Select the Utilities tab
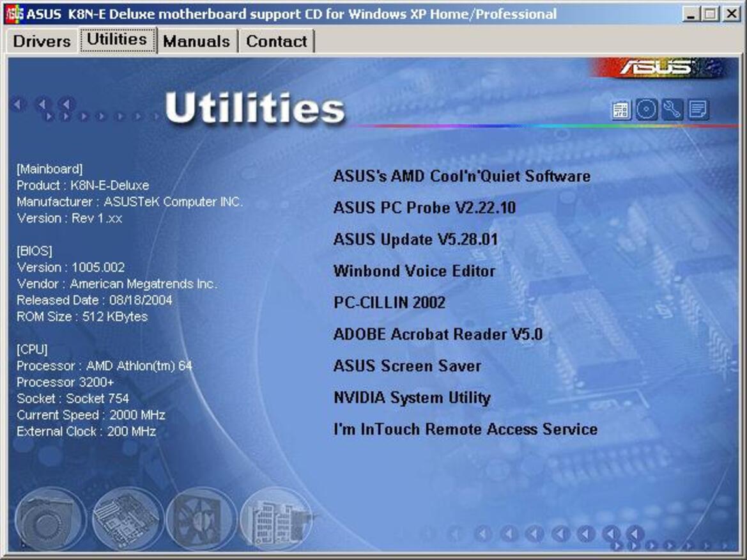 (x=117, y=40)
